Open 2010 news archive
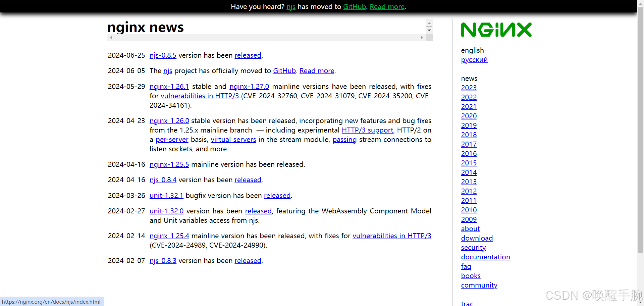The height and width of the screenshot is (306, 644). click(x=469, y=210)
